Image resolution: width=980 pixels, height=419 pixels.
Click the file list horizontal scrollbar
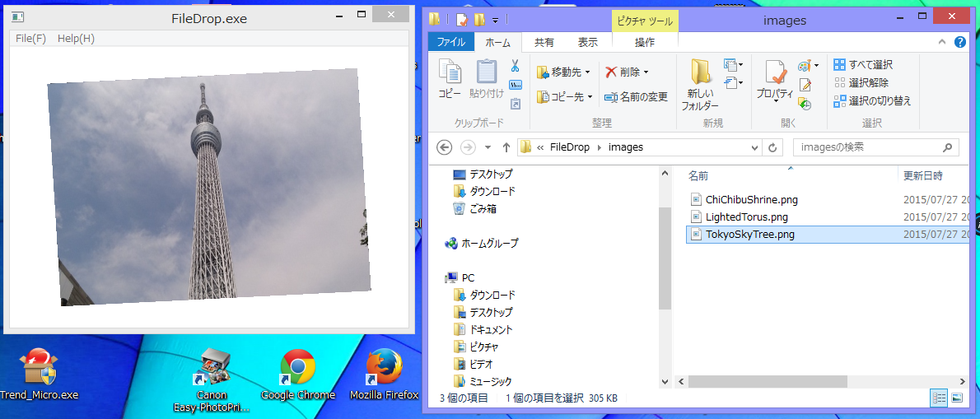point(768,381)
